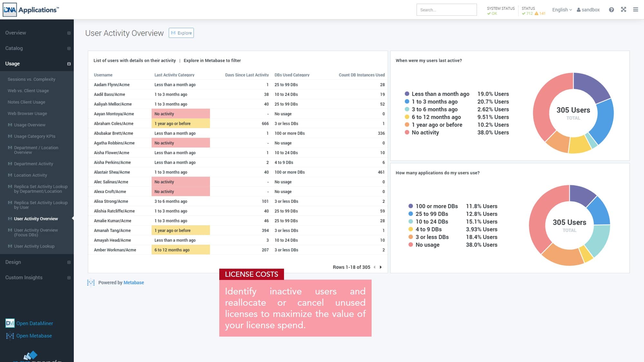Select User Activity Lookup menu item
The width and height of the screenshot is (644, 362).
click(34, 246)
